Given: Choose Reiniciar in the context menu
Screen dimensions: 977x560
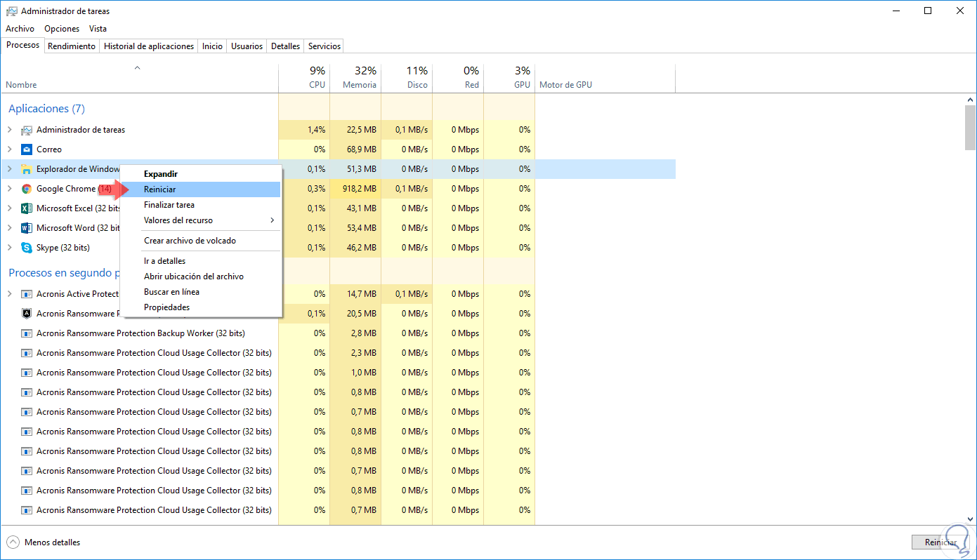Looking at the screenshot, I should click(x=201, y=189).
